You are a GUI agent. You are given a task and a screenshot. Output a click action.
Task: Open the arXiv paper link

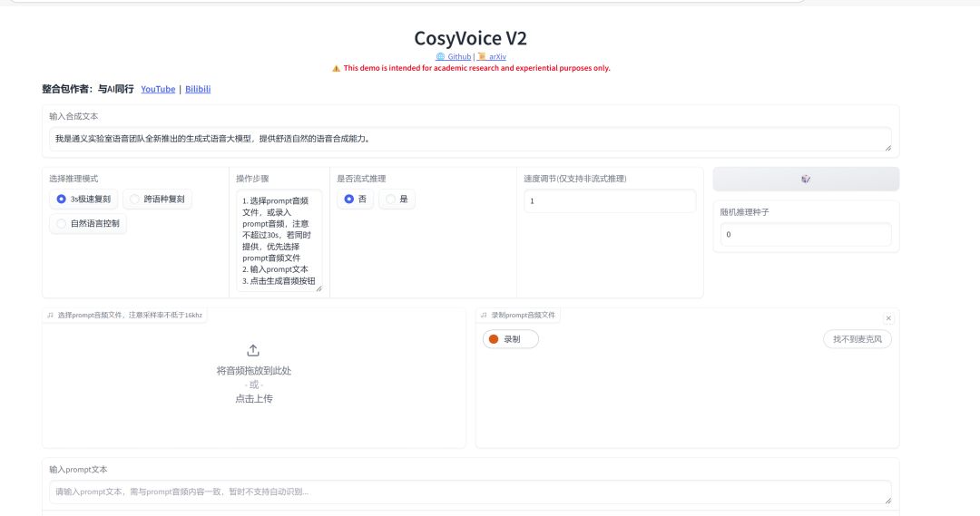(x=492, y=57)
